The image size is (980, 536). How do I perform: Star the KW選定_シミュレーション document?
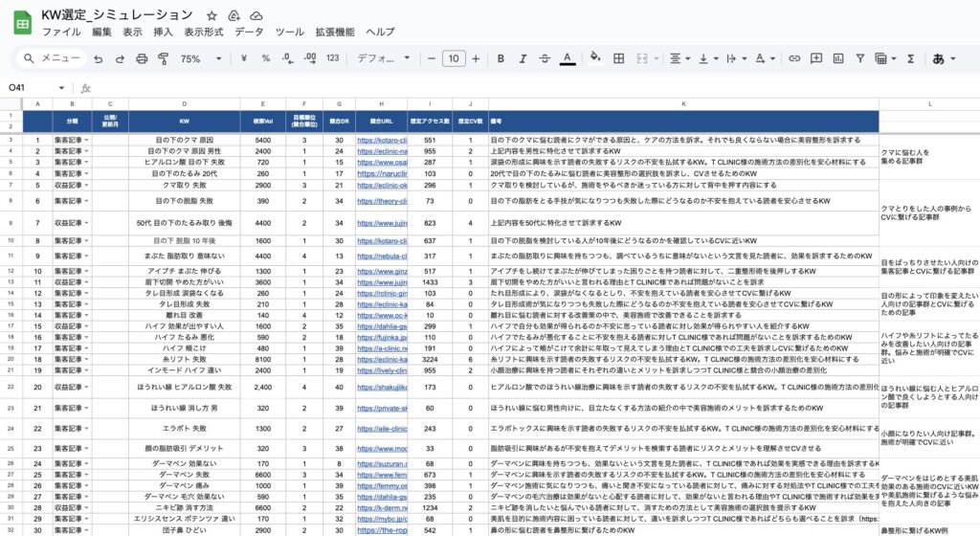tap(211, 16)
